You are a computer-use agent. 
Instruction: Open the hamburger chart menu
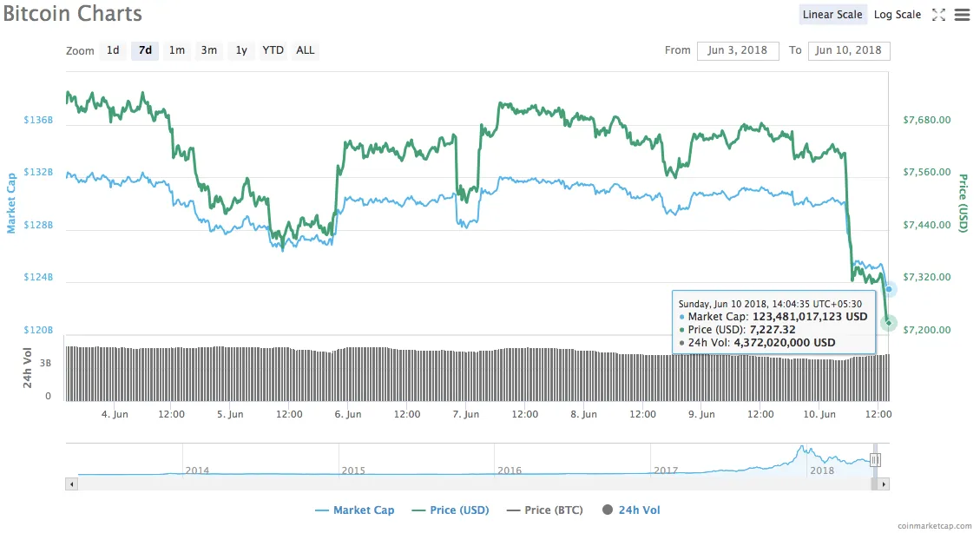click(962, 15)
